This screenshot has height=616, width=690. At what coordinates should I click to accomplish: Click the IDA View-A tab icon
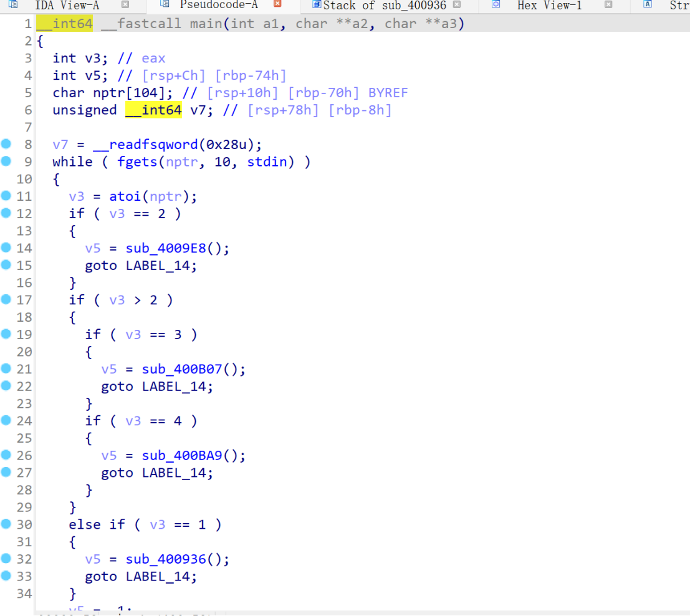(12, 4)
